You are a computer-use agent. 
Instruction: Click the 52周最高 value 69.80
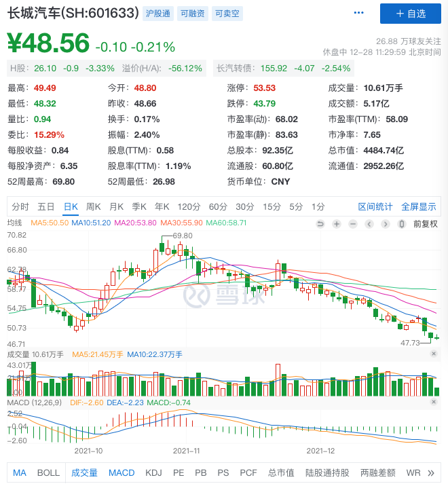coord(64,182)
